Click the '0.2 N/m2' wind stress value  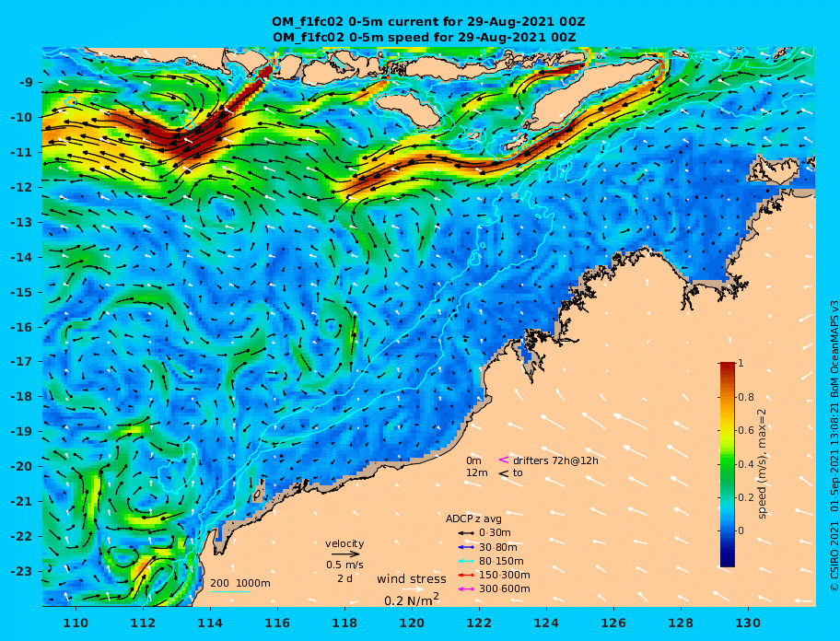coord(412,600)
